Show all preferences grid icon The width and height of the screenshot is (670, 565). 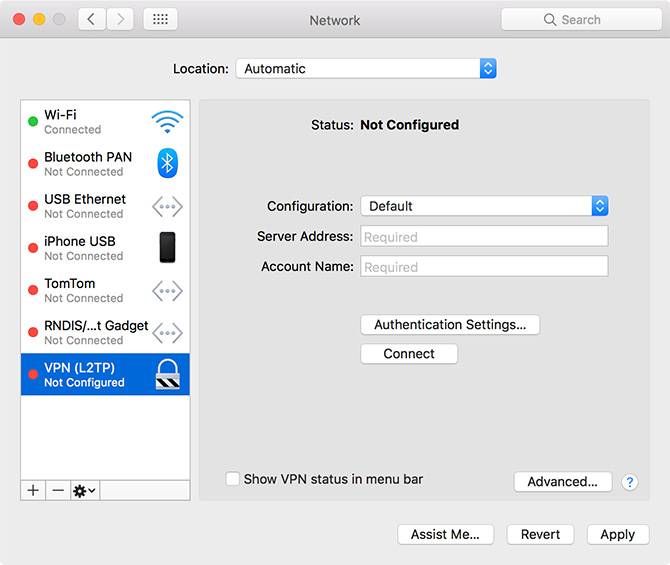(x=160, y=19)
